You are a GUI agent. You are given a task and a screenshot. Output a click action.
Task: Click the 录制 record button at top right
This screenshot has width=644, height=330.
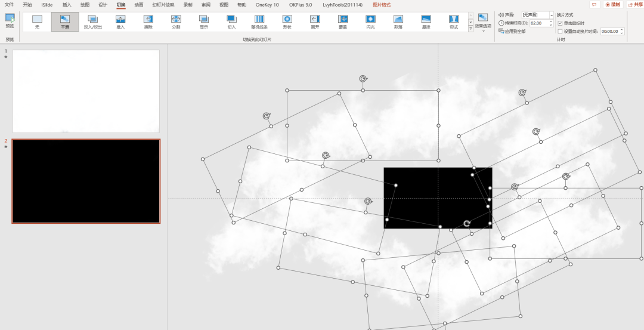tap(613, 5)
